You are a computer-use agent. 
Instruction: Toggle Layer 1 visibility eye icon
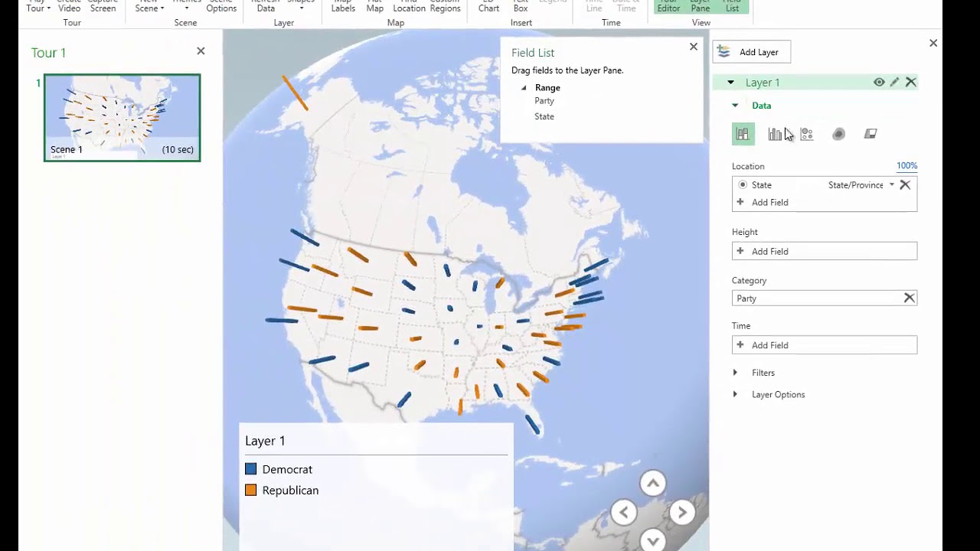pos(879,82)
